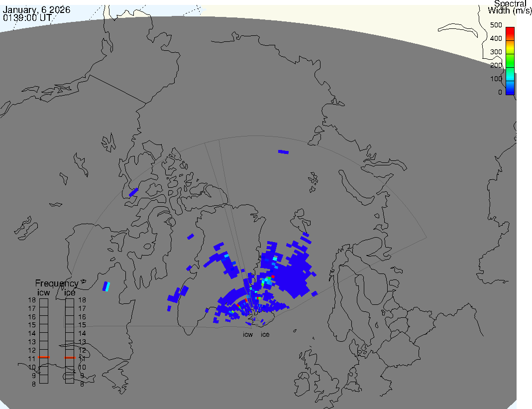This screenshot has height=409, width=532.
Task: Click the date text January, 6 2026
Action: [x=37, y=9]
